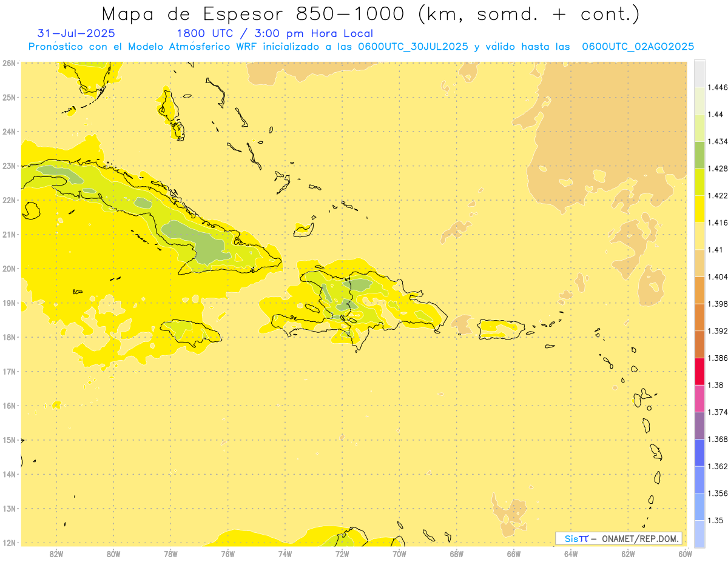This screenshot has height=562, width=728.
Task: Click the 16N latitude label
Action: pos(9,406)
